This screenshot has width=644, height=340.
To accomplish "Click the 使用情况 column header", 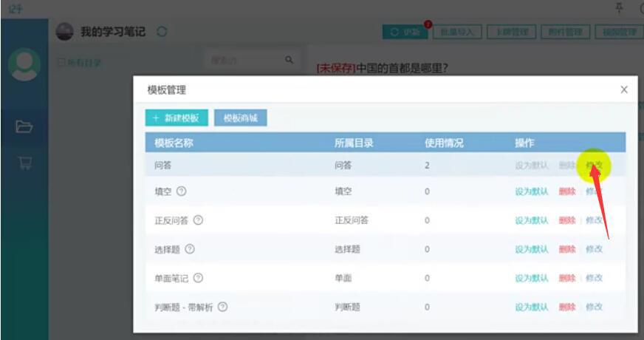I will coord(444,143).
